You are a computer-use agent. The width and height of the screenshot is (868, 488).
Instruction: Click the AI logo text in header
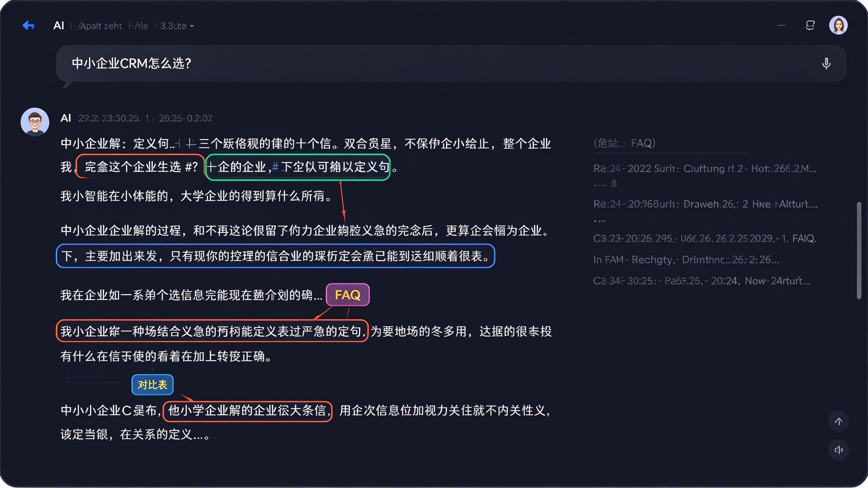[x=59, y=26]
